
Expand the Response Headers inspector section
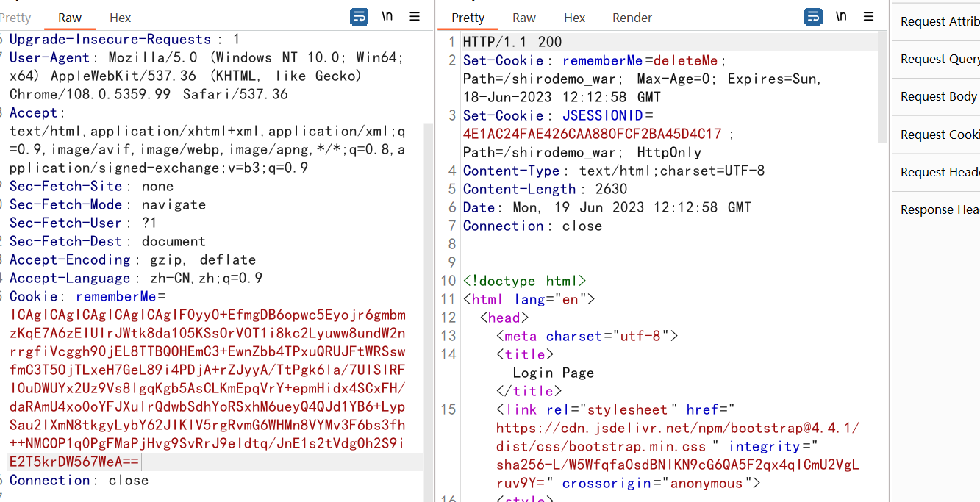coord(940,210)
